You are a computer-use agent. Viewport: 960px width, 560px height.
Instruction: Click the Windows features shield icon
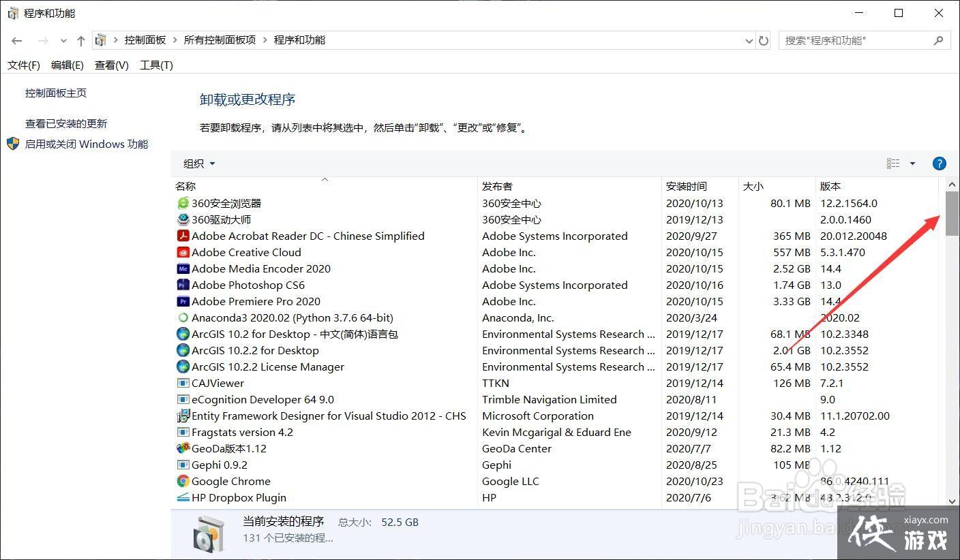pyautogui.click(x=13, y=144)
